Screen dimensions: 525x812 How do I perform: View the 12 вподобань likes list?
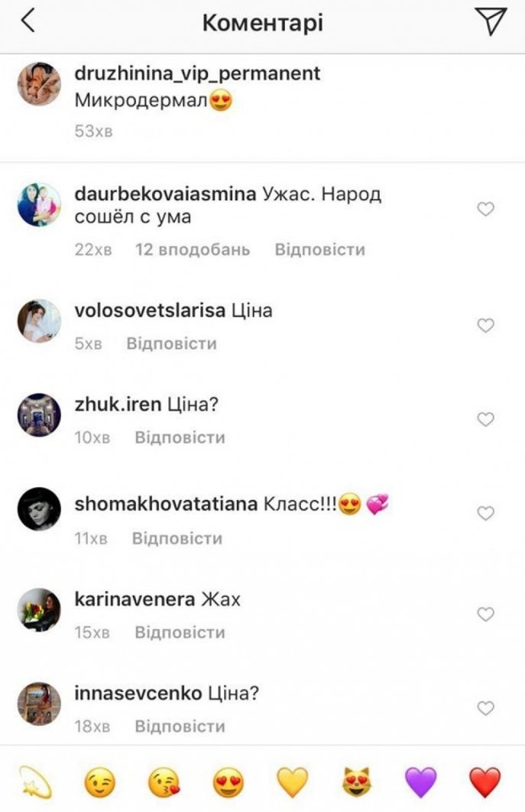coord(193,249)
